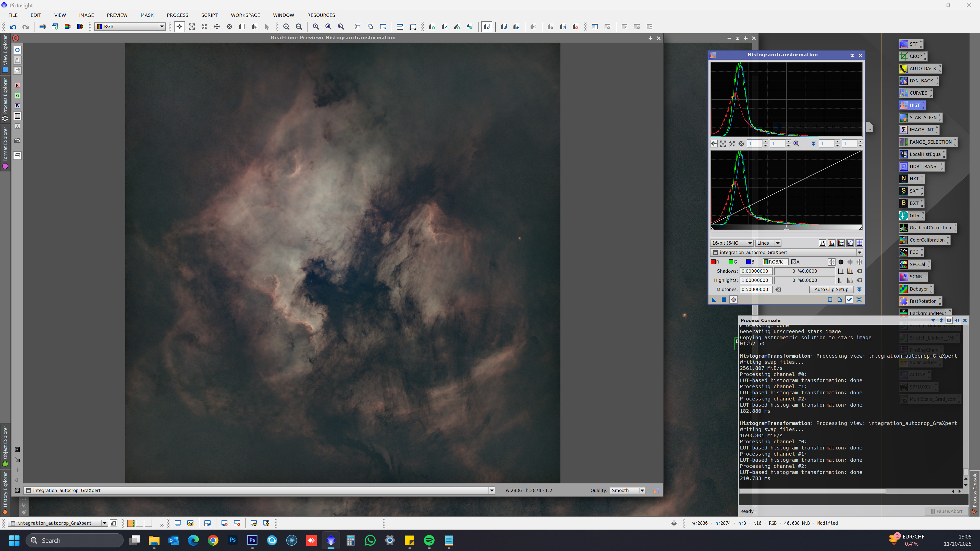This screenshot has height=551, width=980.
Task: Click the Auto Clip Setup button
Action: tap(831, 290)
